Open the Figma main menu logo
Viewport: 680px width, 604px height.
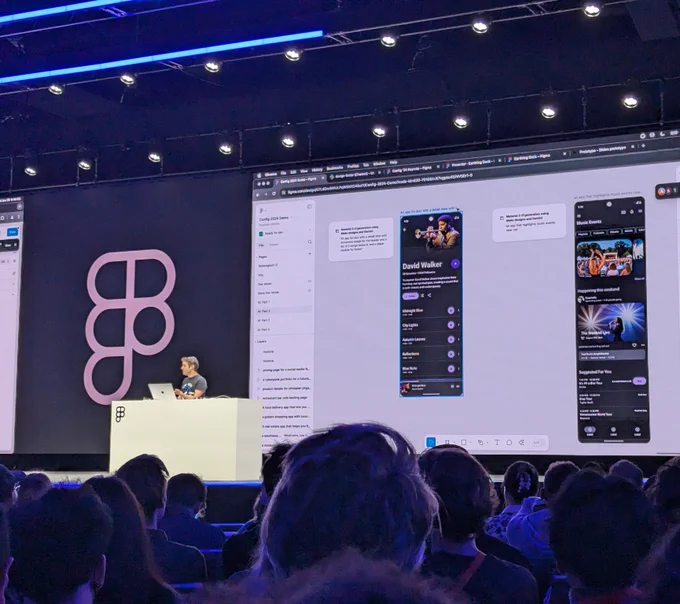tap(262, 211)
